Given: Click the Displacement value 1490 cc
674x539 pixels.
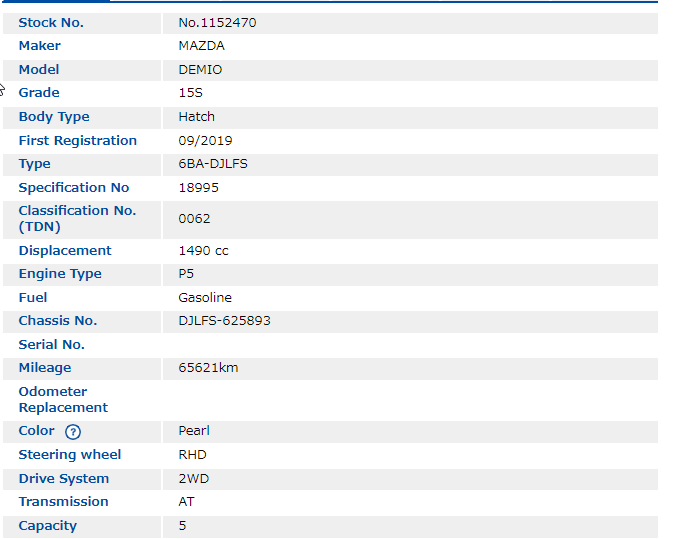Looking at the screenshot, I should pyautogui.click(x=203, y=251).
